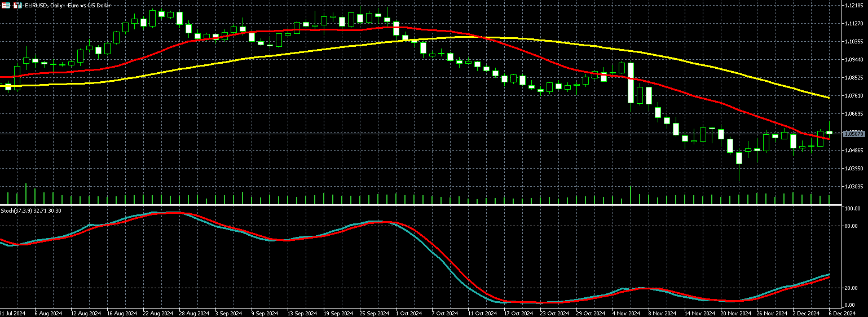Click the 4 Nov 2024 date label
This screenshot has height=317, width=868.
click(x=626, y=312)
